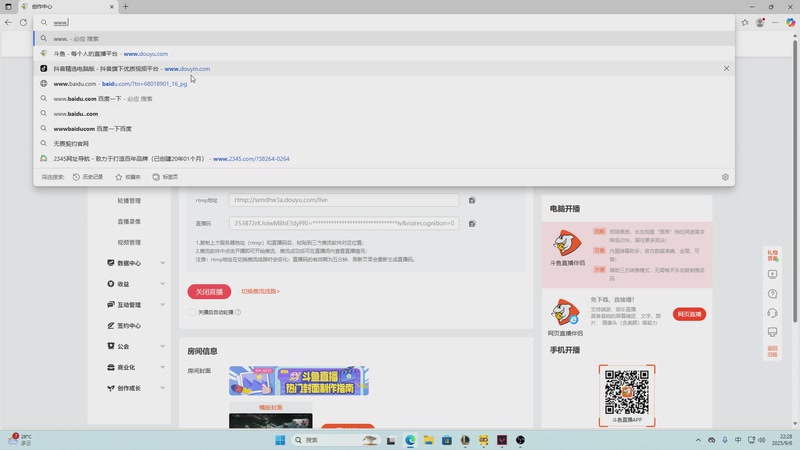Open the video tutorial icon in floating sidebar
The height and width of the screenshot is (450, 800).
tap(772, 274)
